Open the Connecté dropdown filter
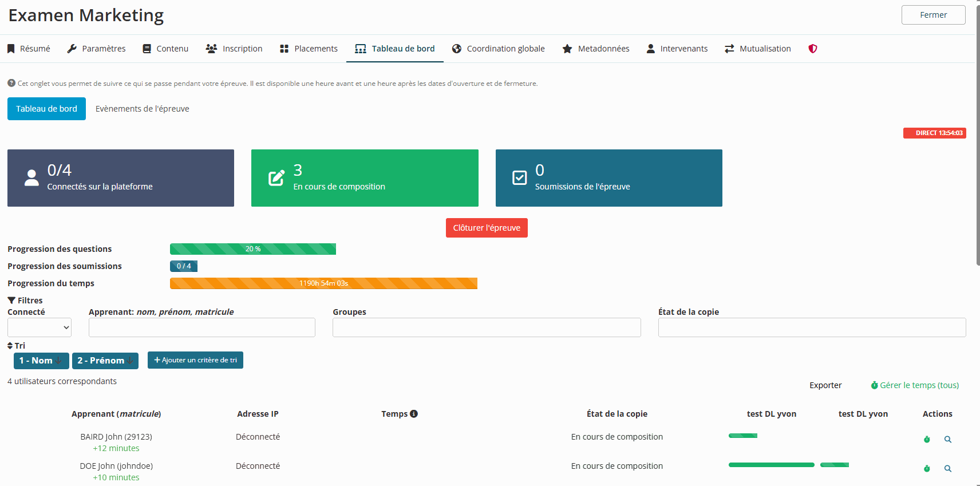The image size is (980, 486). point(39,327)
